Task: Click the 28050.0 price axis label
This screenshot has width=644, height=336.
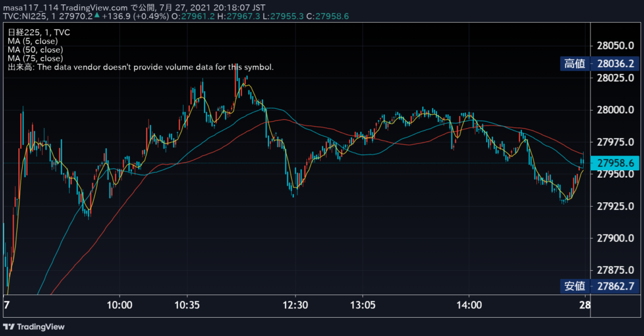Action: point(615,46)
